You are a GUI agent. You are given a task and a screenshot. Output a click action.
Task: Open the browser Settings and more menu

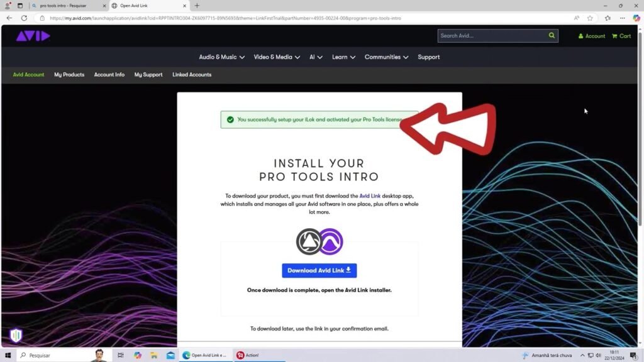click(x=623, y=18)
